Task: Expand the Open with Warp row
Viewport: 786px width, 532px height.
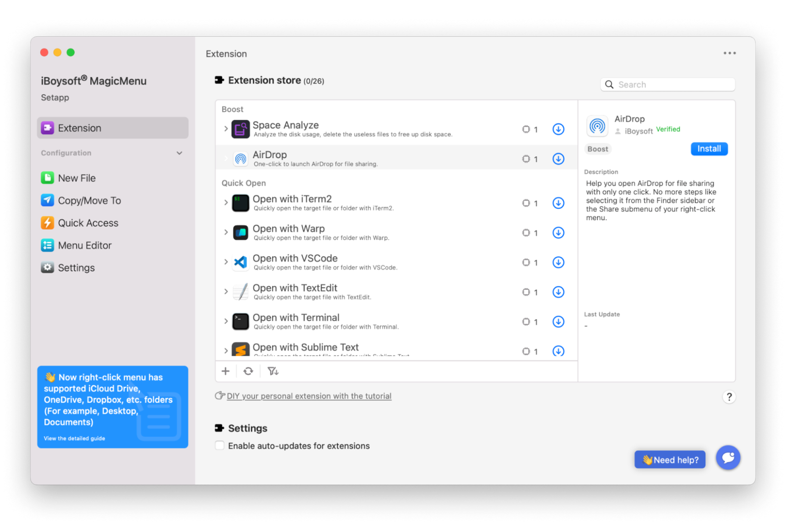Action: click(226, 232)
